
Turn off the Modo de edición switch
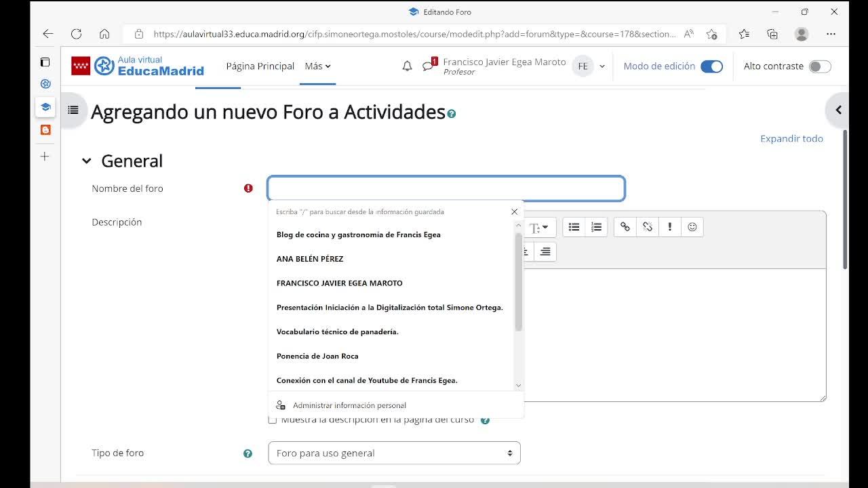(x=711, y=66)
